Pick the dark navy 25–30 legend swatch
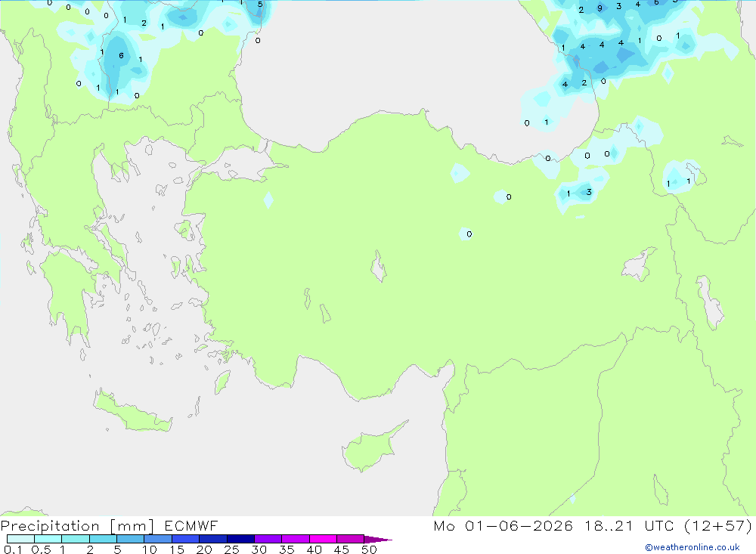756x554 pixels. [240, 539]
